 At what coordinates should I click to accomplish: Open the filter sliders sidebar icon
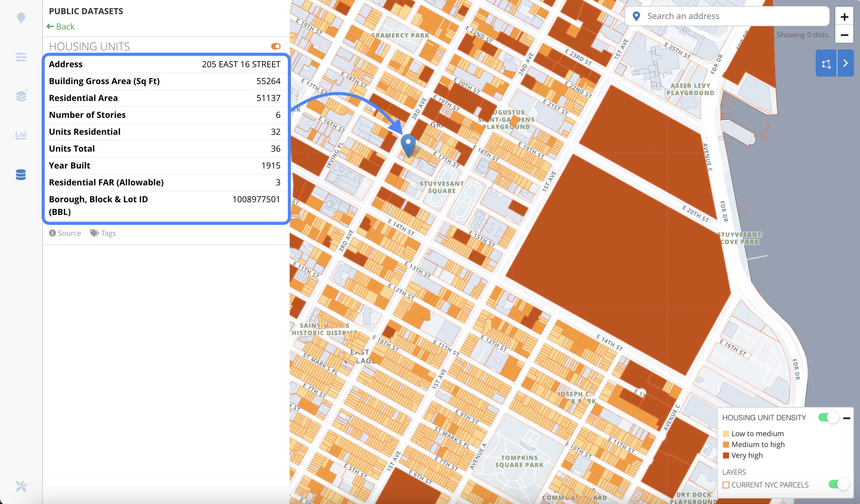click(x=21, y=57)
